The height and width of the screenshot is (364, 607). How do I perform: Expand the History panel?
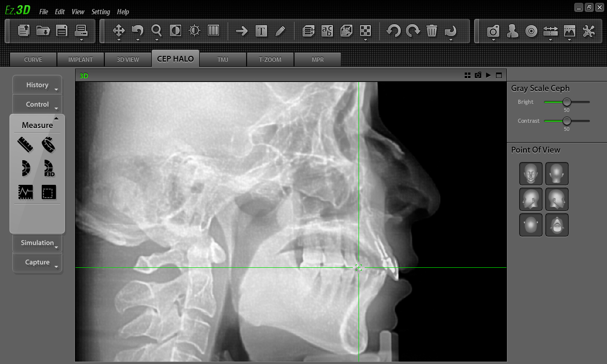click(x=37, y=85)
